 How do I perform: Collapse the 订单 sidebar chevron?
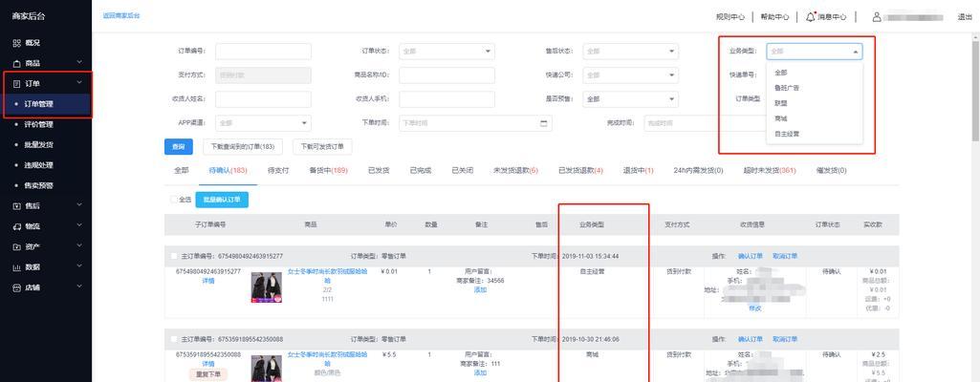[x=79, y=83]
